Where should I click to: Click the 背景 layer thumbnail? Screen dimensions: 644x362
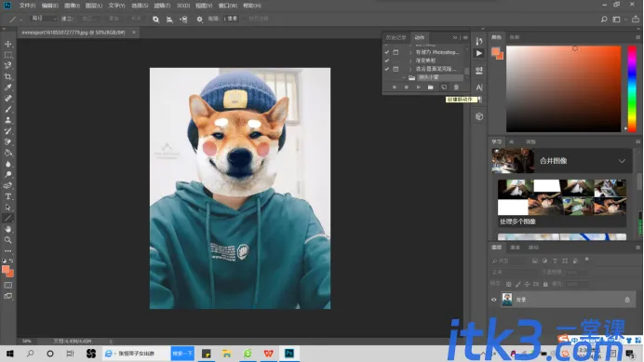coord(507,300)
